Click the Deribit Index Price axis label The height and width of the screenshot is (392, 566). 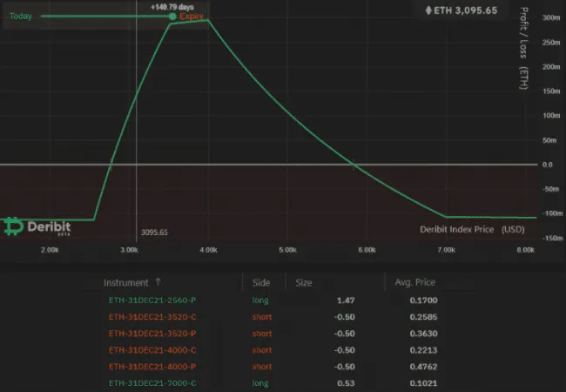472,230
